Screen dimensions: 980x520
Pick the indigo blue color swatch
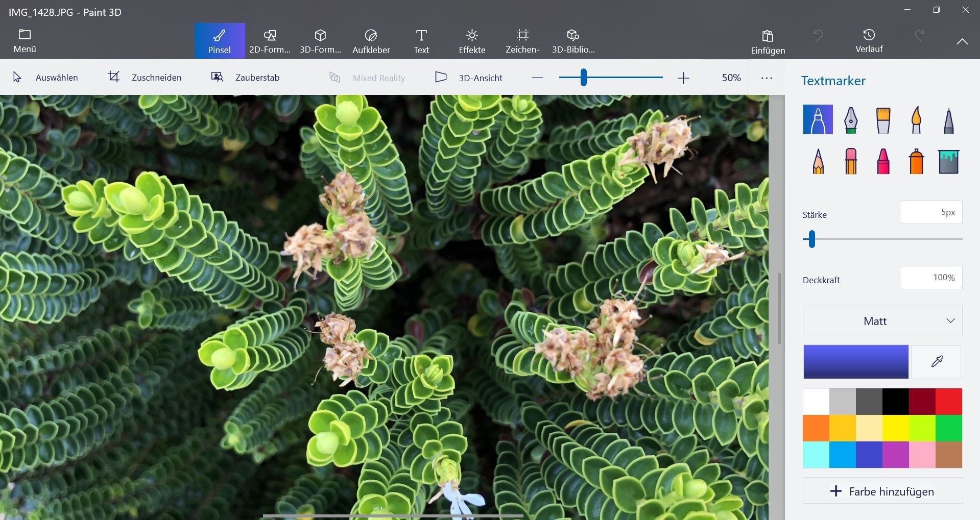(869, 455)
